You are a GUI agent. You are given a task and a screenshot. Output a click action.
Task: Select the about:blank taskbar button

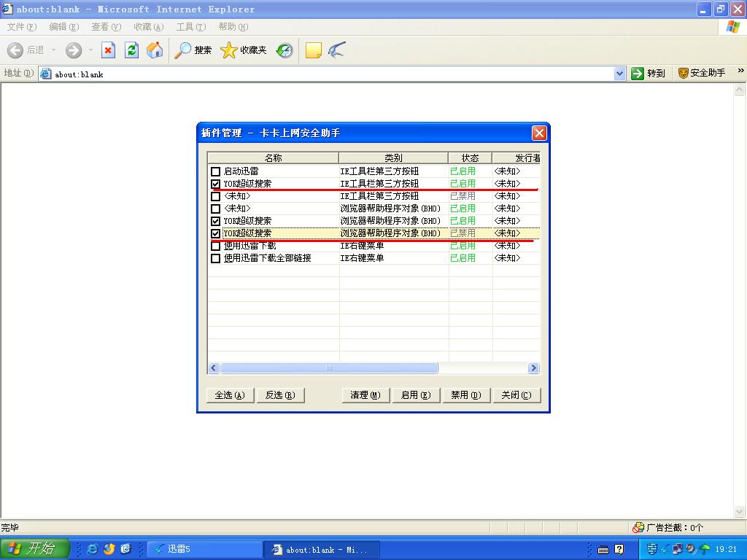tap(322, 550)
